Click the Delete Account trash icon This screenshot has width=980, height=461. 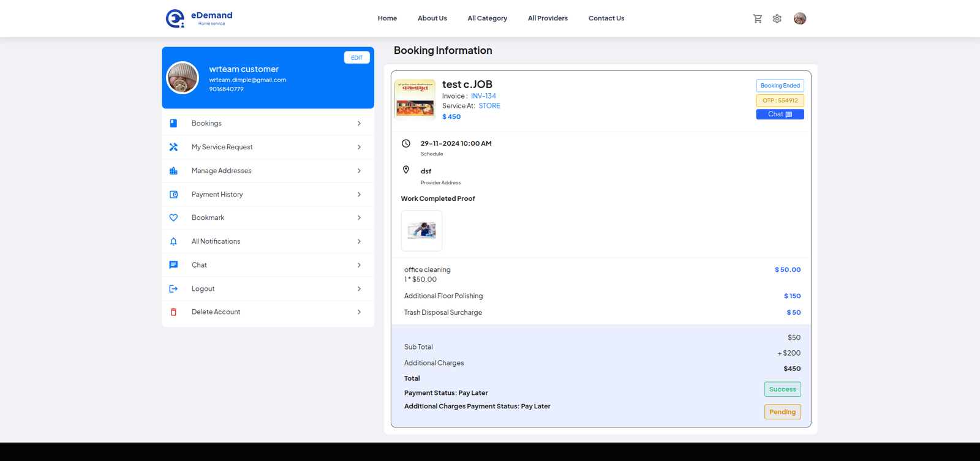[x=173, y=312]
